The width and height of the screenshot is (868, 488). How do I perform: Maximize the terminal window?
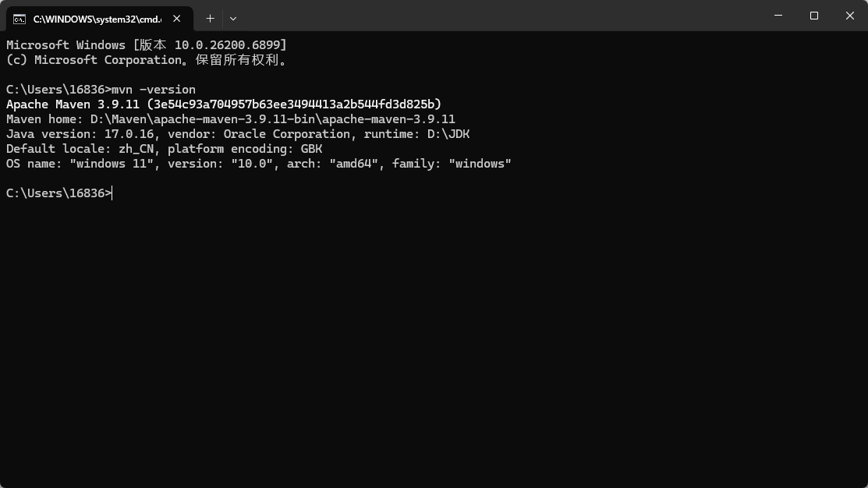tap(814, 16)
